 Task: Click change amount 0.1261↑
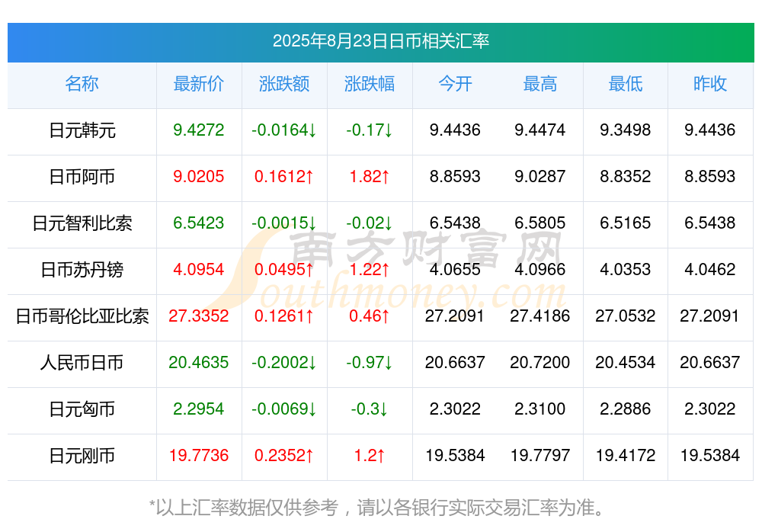pos(284,316)
